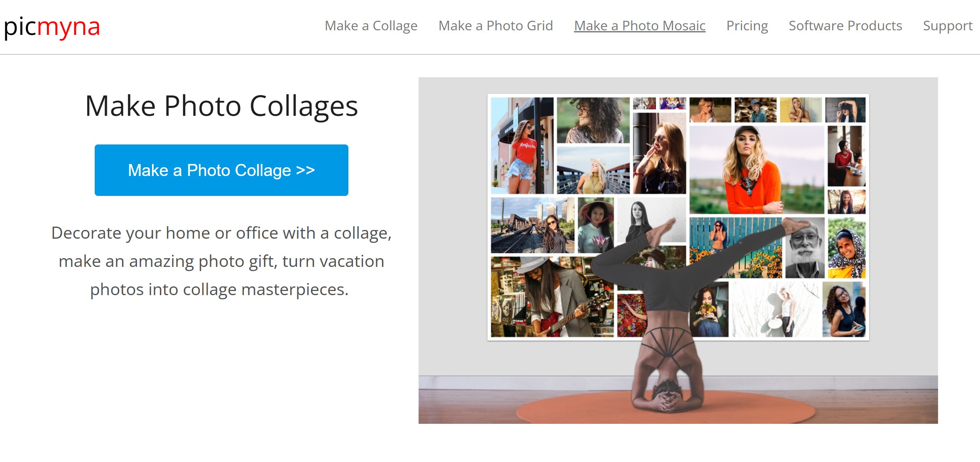Click the smoking woman with sunglasses photo
Screen dimensions: 980x462
point(659,154)
